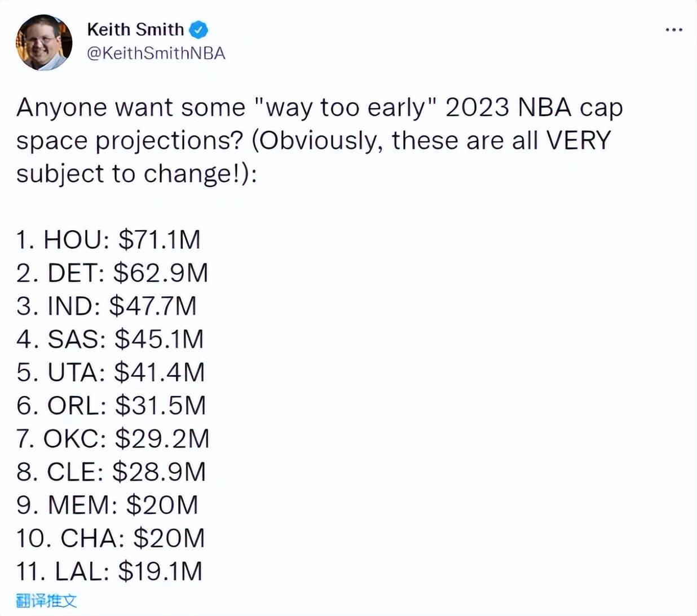Click the opening tweet line about cap projections
This screenshot has width=697, height=616.
(x=320, y=107)
